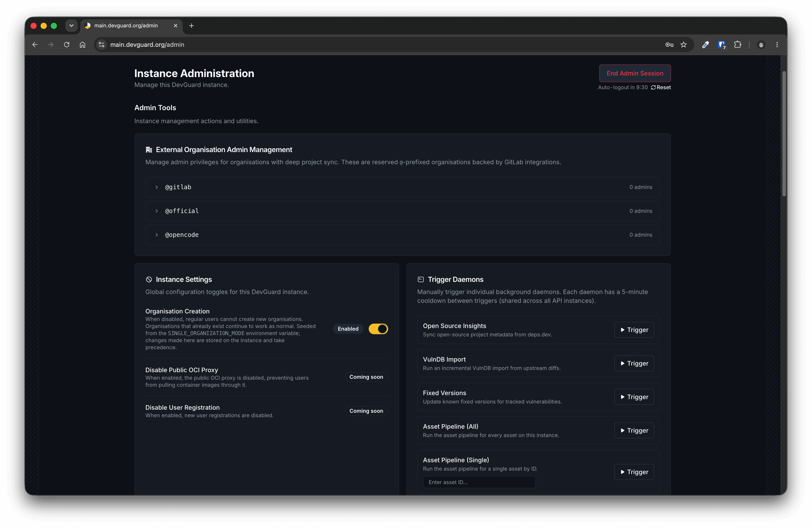Focus the Enter asset ID field
Screen dimensions: 812x528
click(x=479, y=482)
